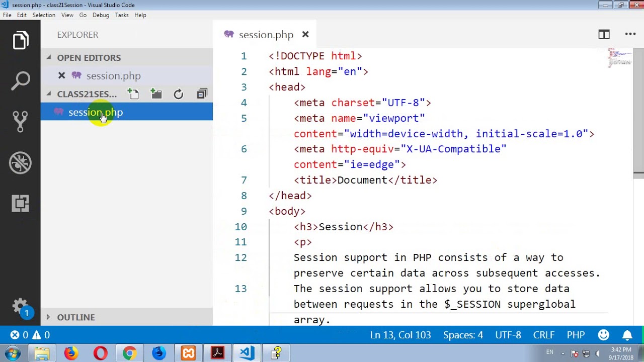Open the Debug view in activity bar
The image size is (644, 362).
(x=20, y=163)
